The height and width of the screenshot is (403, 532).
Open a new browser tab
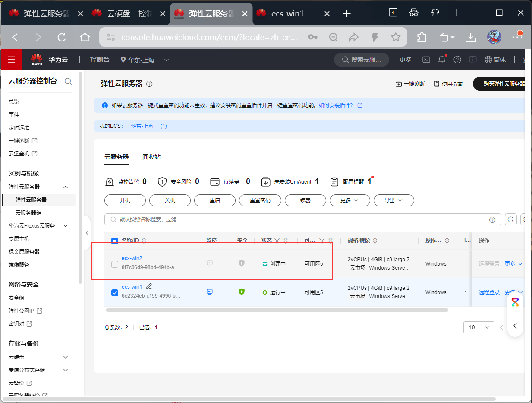pos(346,13)
